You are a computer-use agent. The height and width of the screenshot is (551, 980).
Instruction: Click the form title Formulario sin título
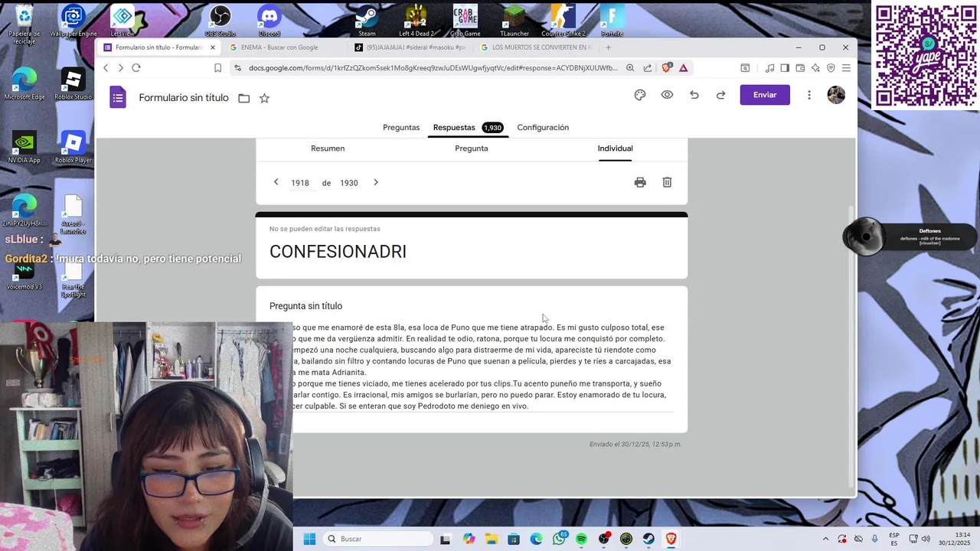(x=184, y=98)
